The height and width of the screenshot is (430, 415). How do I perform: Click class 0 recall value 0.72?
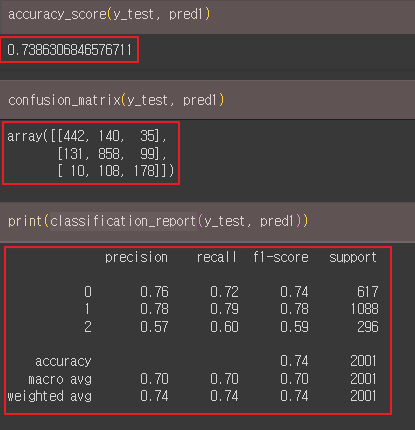pyautogui.click(x=224, y=292)
